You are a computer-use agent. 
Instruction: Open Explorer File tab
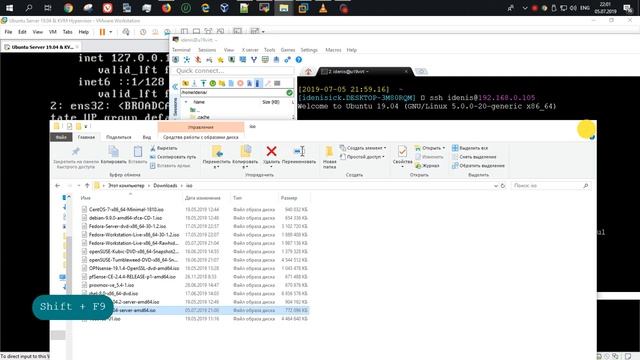coord(61,137)
